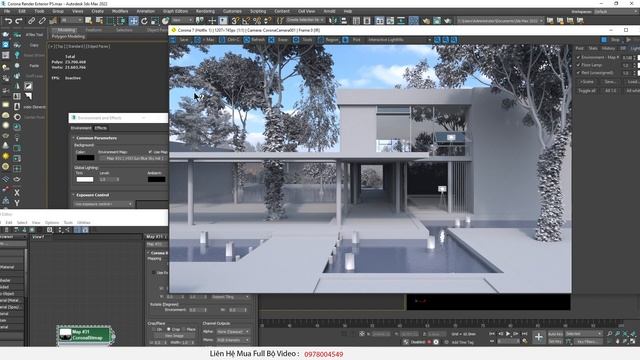
Task: Open the Alpha channel output dropdown
Action: coord(233,332)
